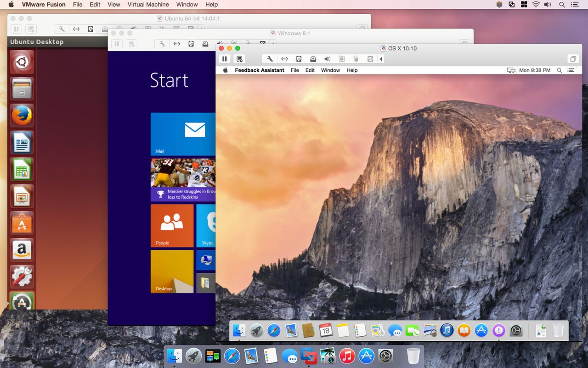The width and height of the screenshot is (588, 368).
Task: Open the Virtual Machine menu
Action: 147,5
